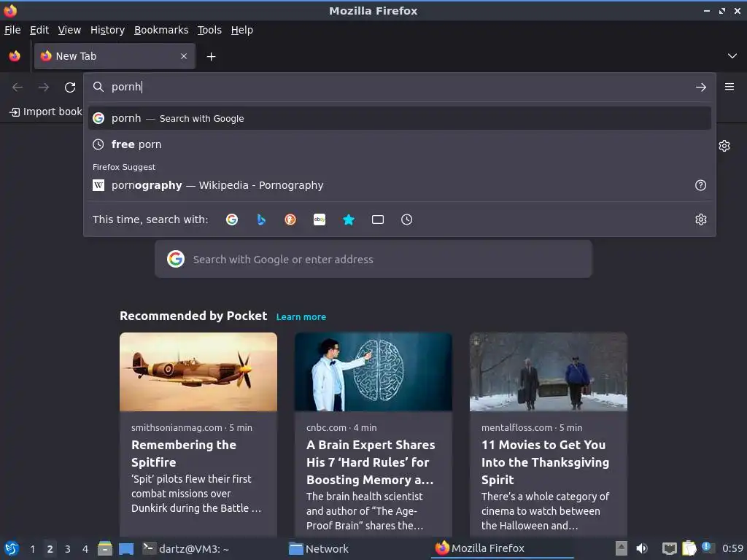Switch to the Network taskbar window
Viewport: 747px width, 560px height.
[x=320, y=548]
